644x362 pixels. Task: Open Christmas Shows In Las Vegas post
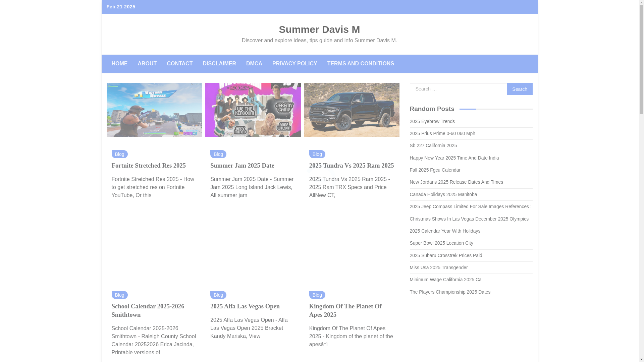coord(469,219)
